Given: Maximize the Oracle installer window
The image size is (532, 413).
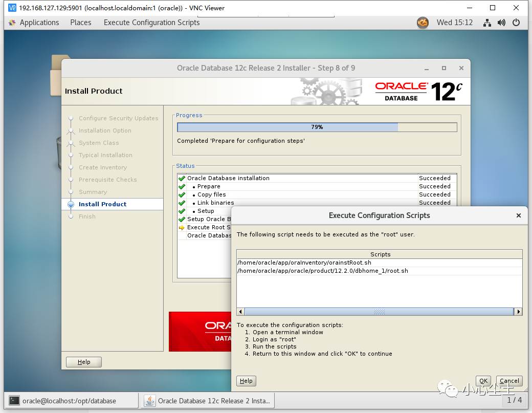Looking at the screenshot, I should [444, 68].
